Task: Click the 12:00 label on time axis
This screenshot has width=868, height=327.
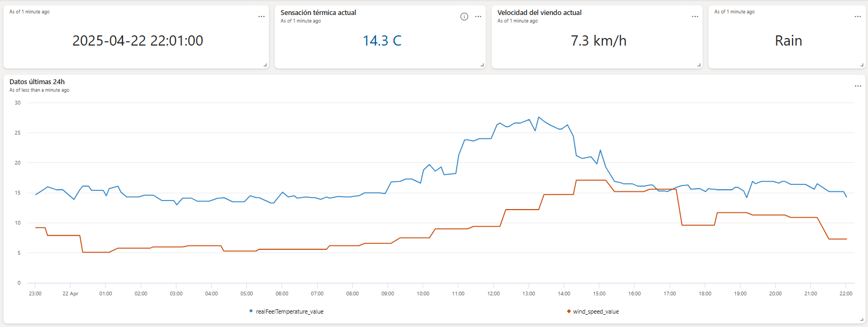Action: click(x=493, y=294)
